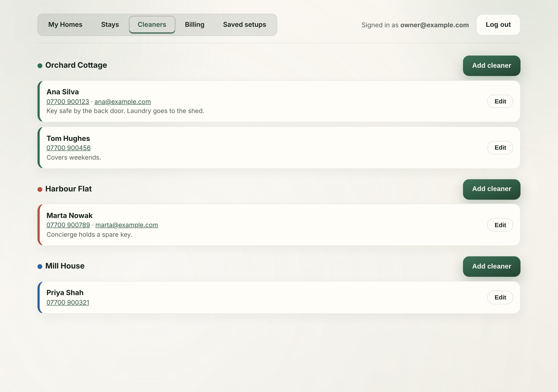Open the Saved setups tab
The height and width of the screenshot is (392, 558).
pos(245,25)
